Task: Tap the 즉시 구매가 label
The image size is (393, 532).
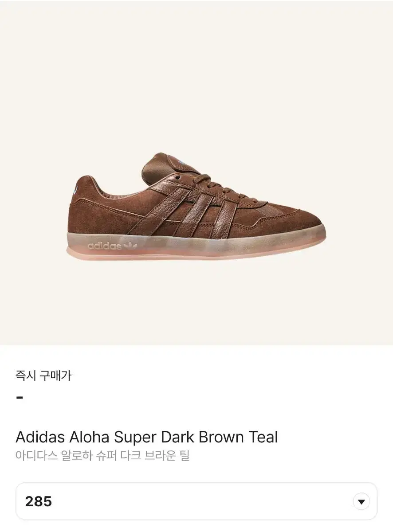Action: tap(43, 376)
